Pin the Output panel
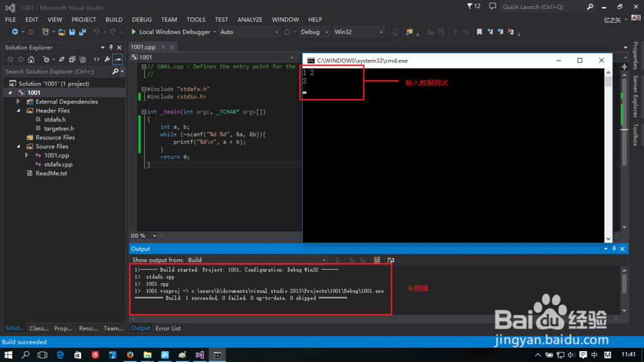The width and height of the screenshot is (644, 362). pos(614,249)
